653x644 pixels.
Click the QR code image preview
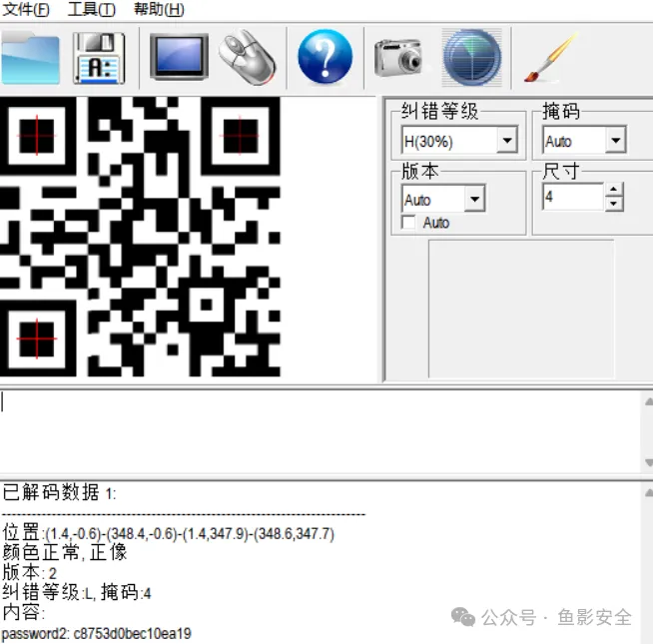pos(140,237)
